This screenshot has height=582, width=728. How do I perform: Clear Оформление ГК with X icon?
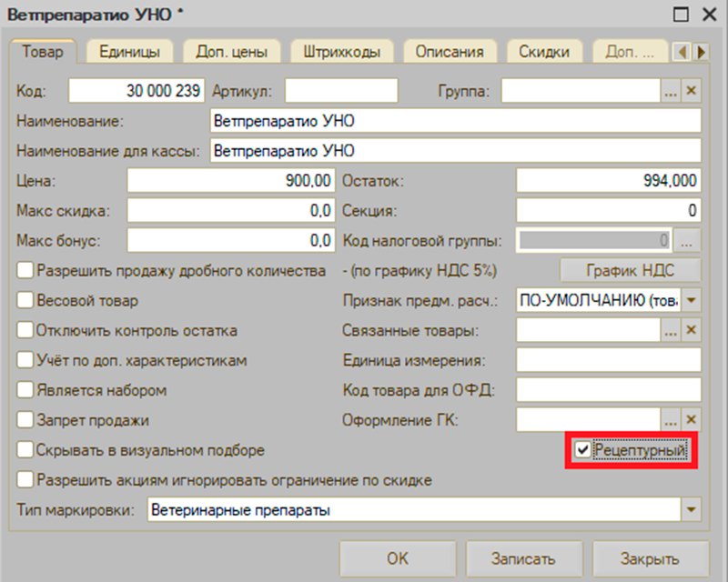click(691, 419)
